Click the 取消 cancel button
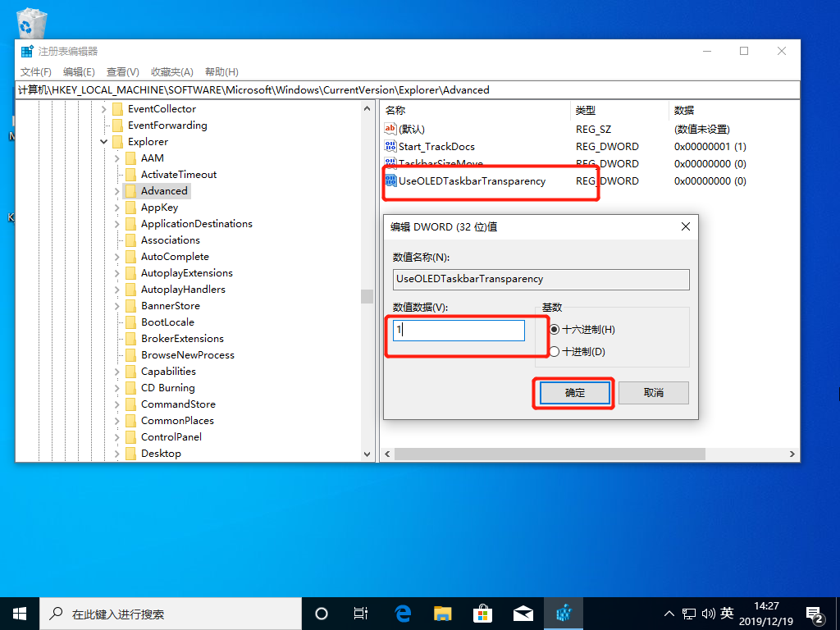This screenshot has height=630, width=840. 653,393
